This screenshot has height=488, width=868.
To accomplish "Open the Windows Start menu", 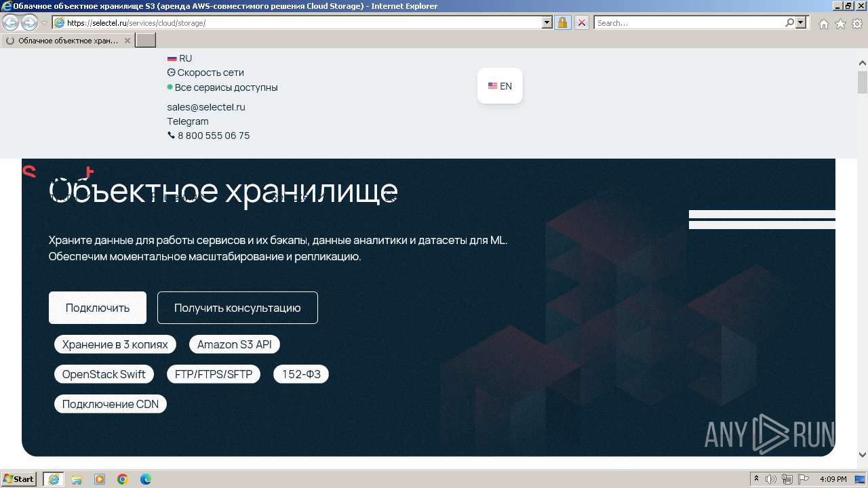I will 19,479.
